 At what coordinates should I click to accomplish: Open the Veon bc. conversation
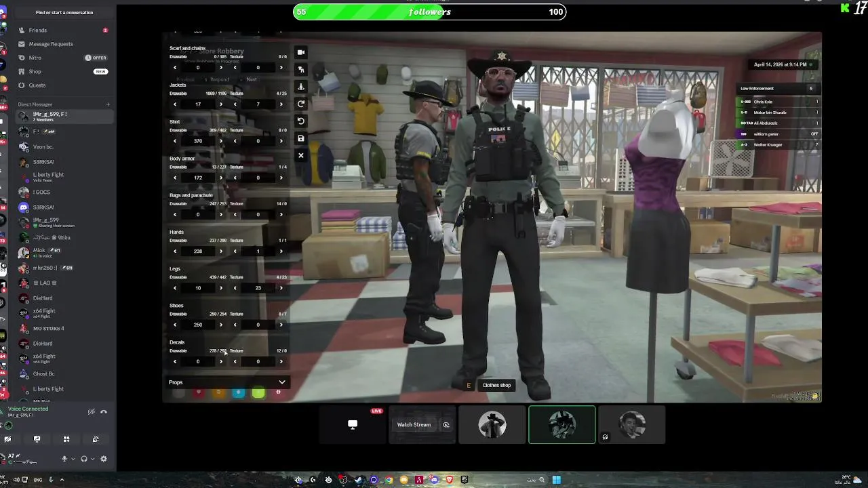pyautogui.click(x=63, y=146)
